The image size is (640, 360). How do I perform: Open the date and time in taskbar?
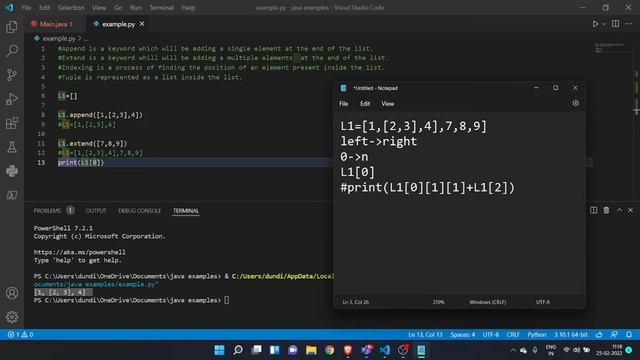609,350
